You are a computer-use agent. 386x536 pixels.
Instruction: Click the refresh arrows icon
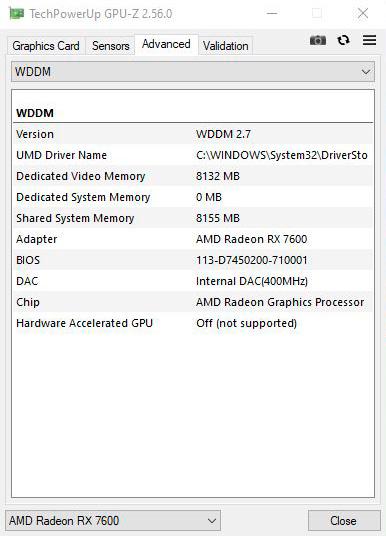click(x=343, y=40)
